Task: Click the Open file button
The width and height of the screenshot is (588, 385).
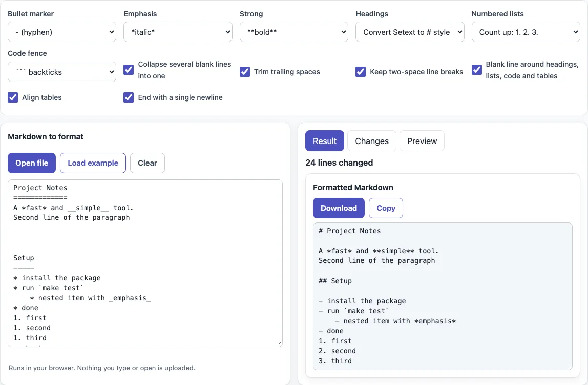Action: [32, 163]
